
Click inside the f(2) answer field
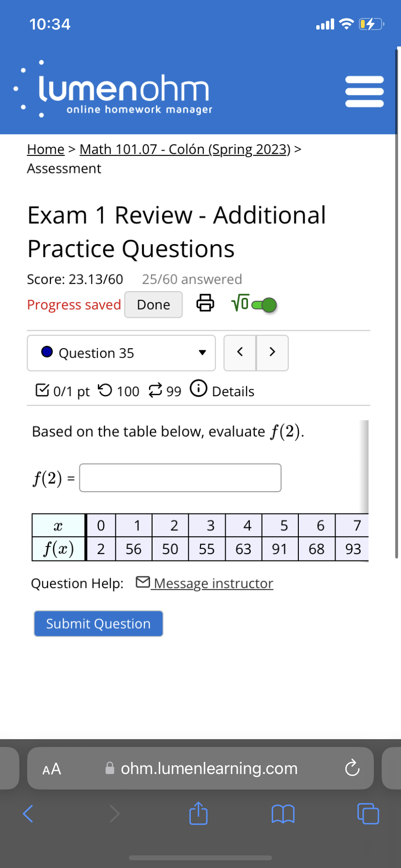coord(180,478)
